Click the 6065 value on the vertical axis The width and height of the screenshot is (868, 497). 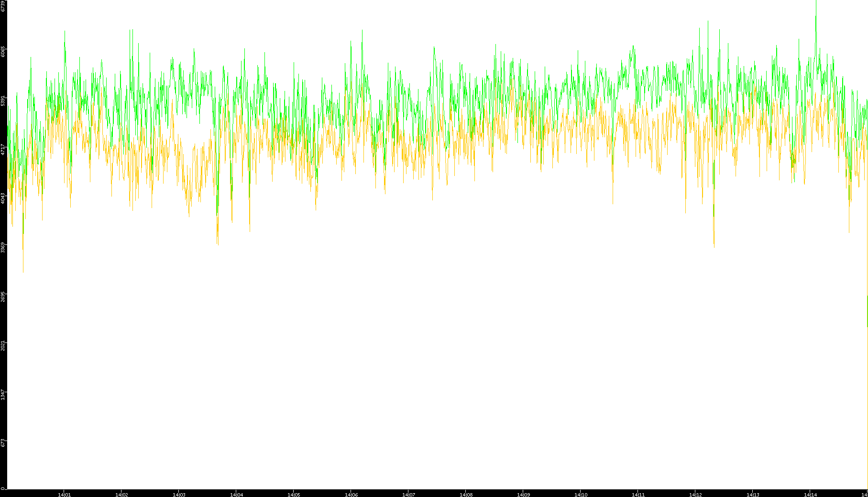tap(3, 52)
